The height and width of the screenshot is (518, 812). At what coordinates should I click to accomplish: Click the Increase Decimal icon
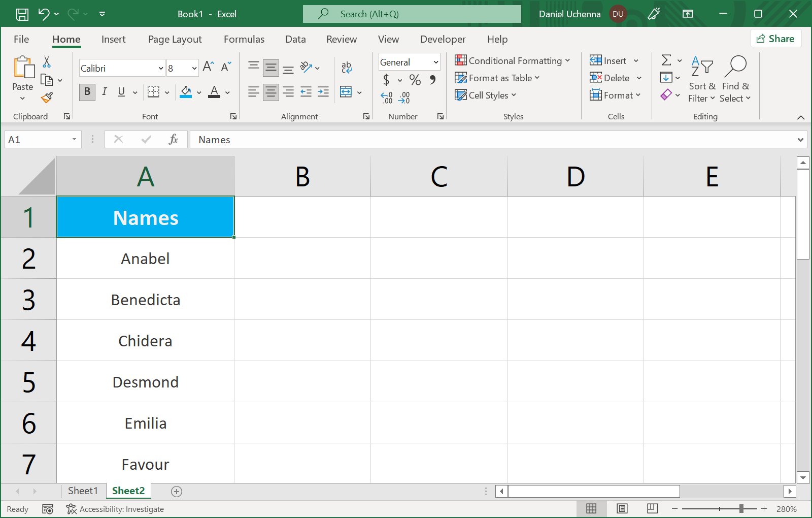[386, 98]
